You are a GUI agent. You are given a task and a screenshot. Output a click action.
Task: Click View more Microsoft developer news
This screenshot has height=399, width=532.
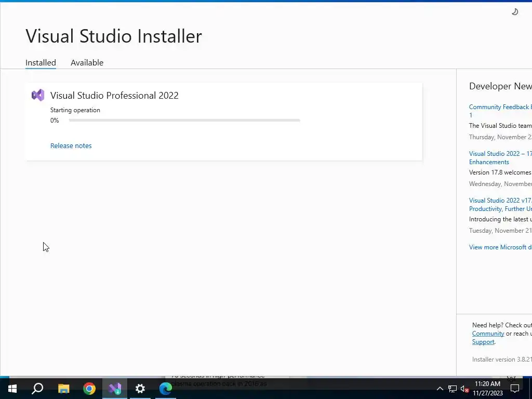point(500,247)
